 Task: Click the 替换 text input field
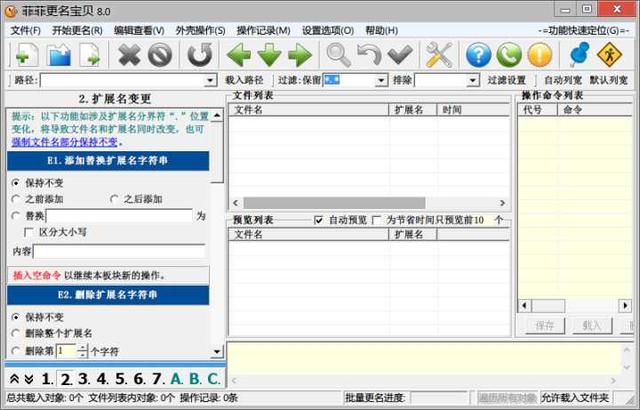pos(119,216)
